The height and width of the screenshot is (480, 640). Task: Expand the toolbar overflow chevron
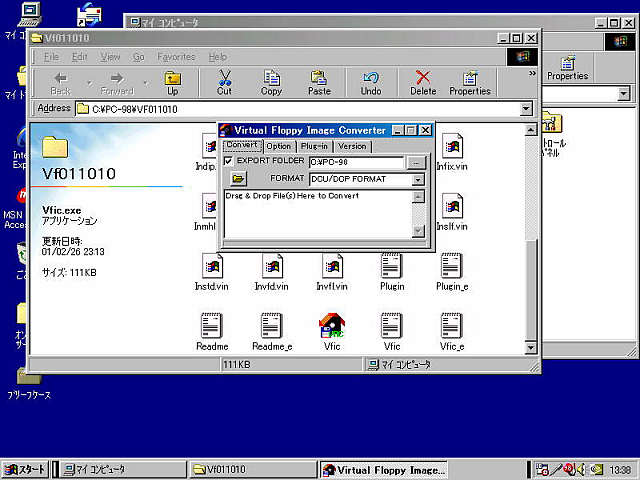(532, 73)
